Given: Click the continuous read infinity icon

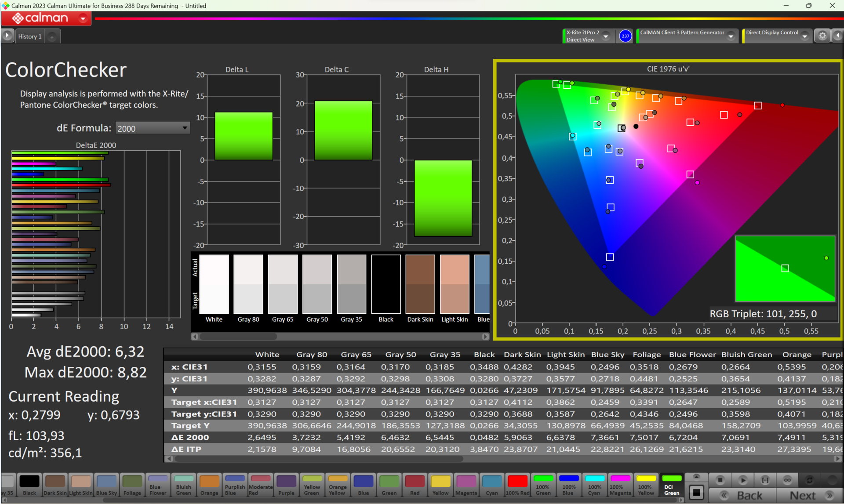Looking at the screenshot, I should coord(787,480).
